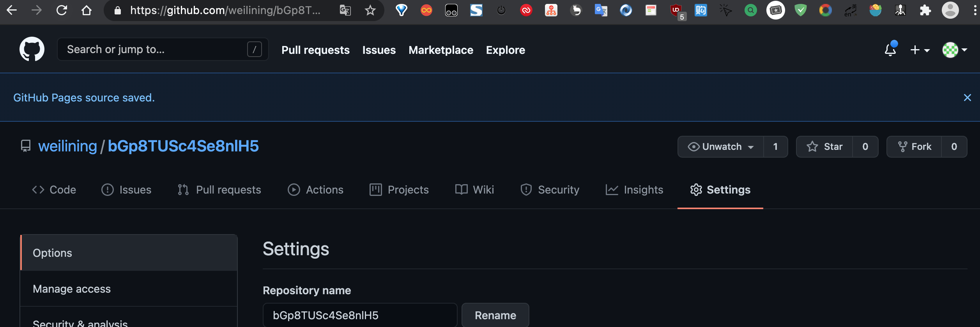Open the Wiki tab

click(474, 190)
